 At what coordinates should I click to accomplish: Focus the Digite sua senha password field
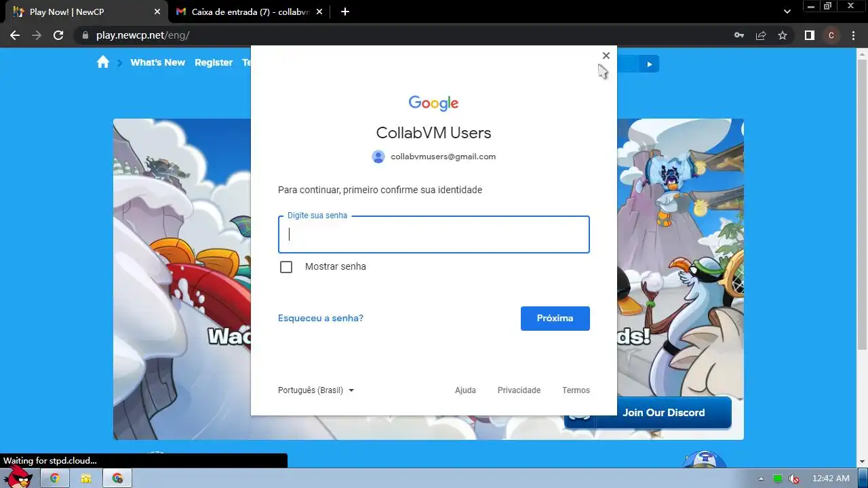[x=434, y=235]
